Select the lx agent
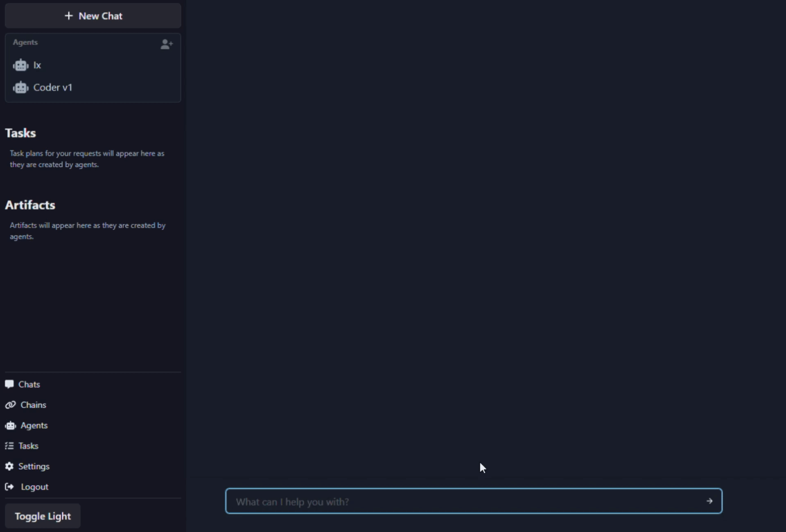786x532 pixels. 37,65
